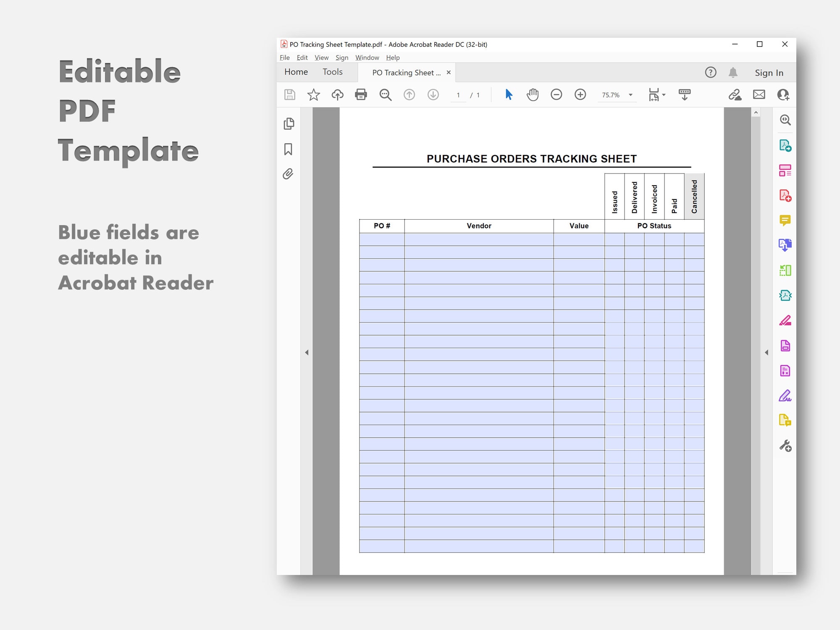Viewport: 840px width, 630px height.
Task: Select the Comment tool
Action: pos(785,220)
